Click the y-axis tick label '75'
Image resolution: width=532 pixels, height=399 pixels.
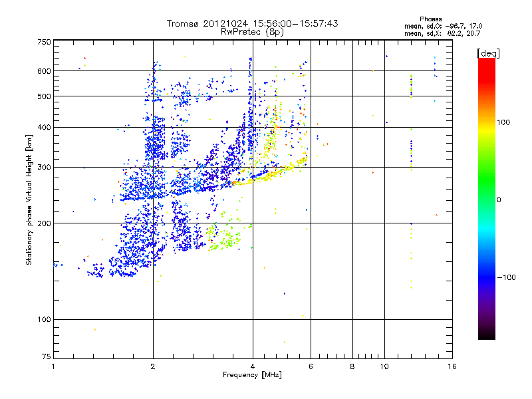(47, 356)
